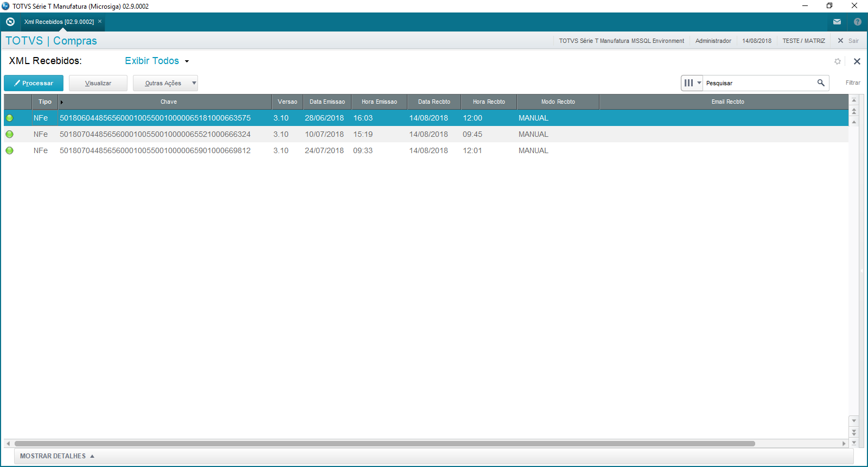Close the Xml Recebidos tab
This screenshot has height=467, width=868.
[100, 22]
